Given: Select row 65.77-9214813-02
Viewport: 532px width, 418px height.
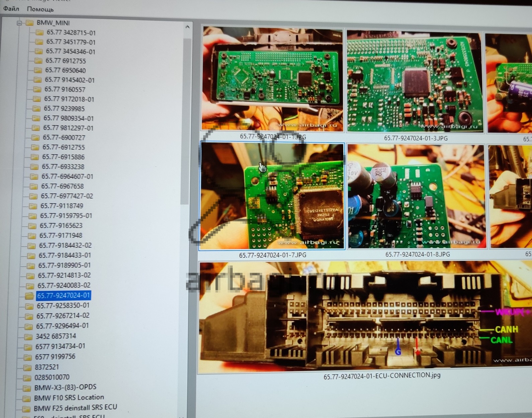Looking at the screenshot, I should click(64, 275).
